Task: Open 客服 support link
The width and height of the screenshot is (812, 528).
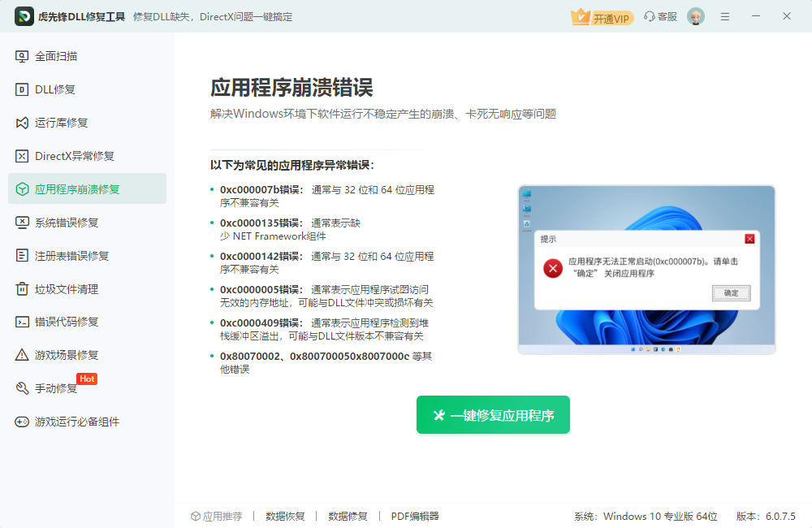Action: (661, 16)
